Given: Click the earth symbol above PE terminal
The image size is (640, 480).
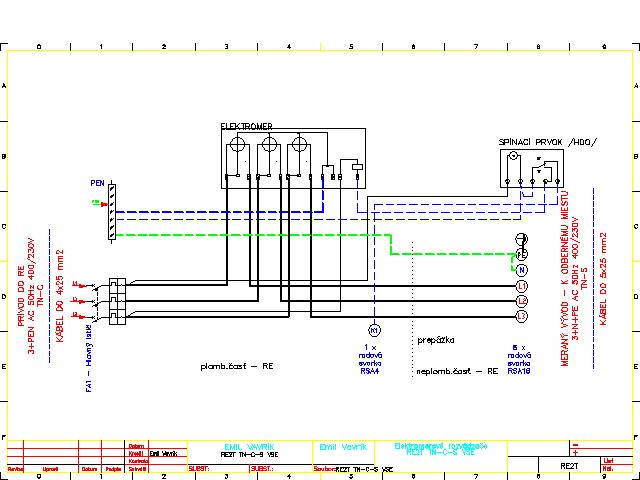Looking at the screenshot, I should pyautogui.click(x=522, y=239).
